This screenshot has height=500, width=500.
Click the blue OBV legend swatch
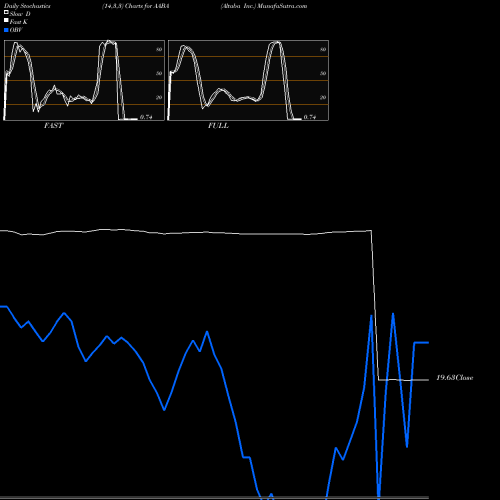(x=6, y=30)
